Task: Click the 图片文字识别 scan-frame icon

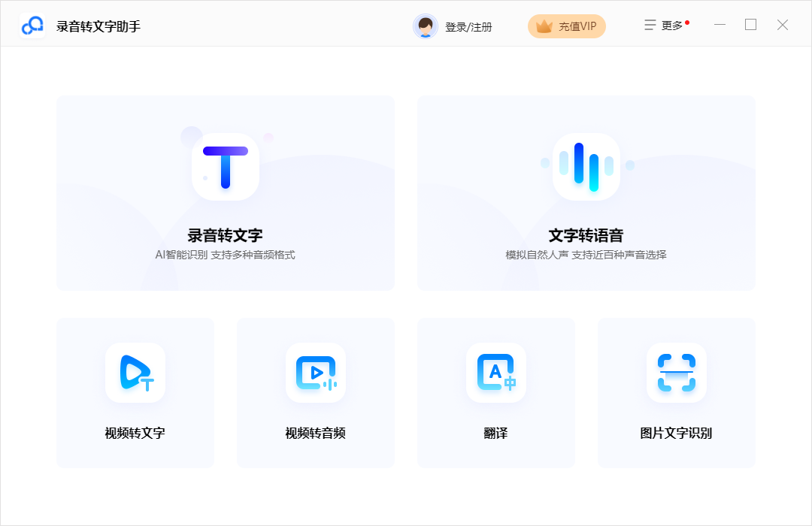Action: [x=676, y=373]
